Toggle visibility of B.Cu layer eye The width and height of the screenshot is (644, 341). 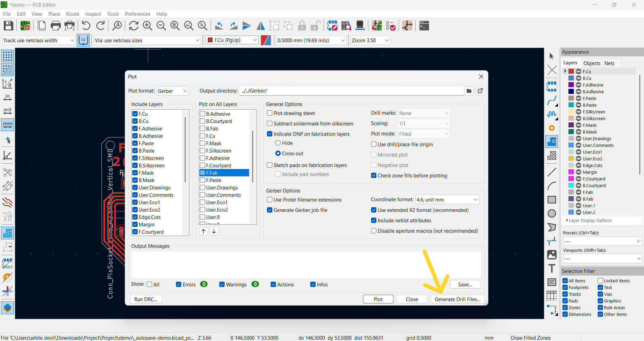click(x=579, y=78)
